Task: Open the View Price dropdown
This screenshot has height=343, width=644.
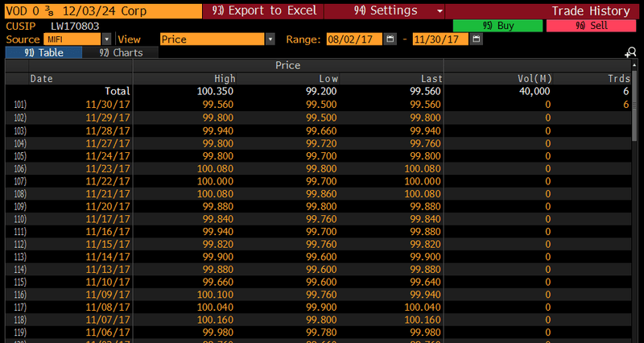Action: (270, 39)
